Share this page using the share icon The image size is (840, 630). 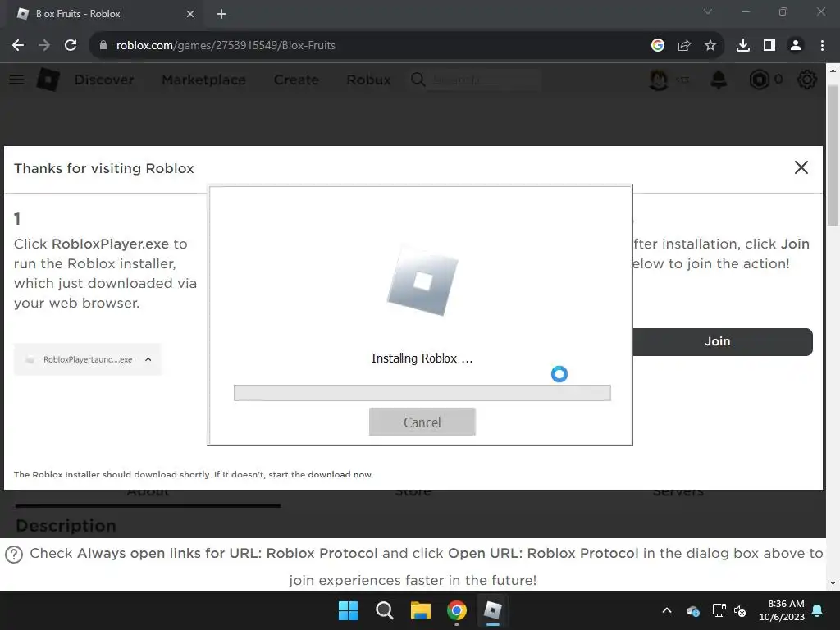684,46
